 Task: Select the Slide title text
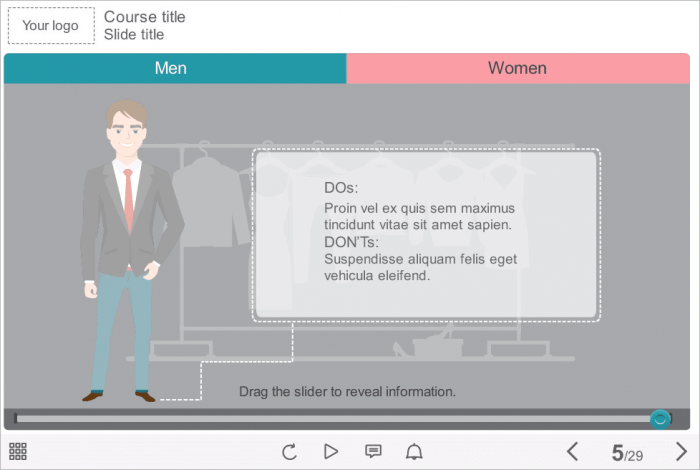coord(134,34)
